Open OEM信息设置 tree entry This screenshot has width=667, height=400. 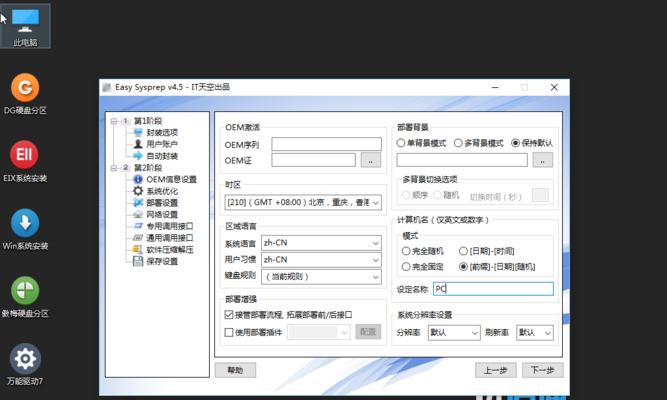coord(171,179)
